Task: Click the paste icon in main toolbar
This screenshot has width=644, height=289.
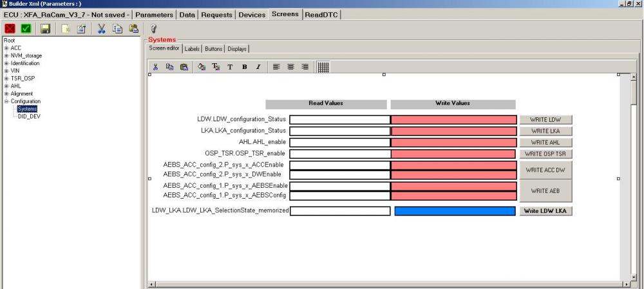Action: tap(133, 28)
